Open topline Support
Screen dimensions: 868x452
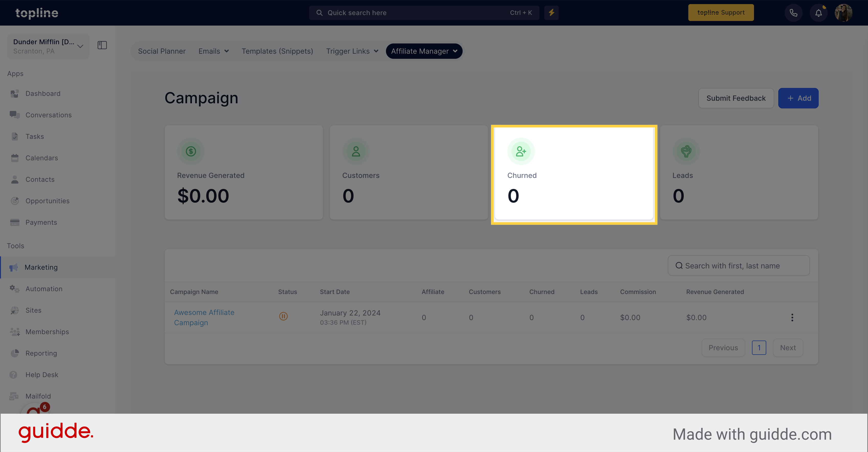pos(721,13)
